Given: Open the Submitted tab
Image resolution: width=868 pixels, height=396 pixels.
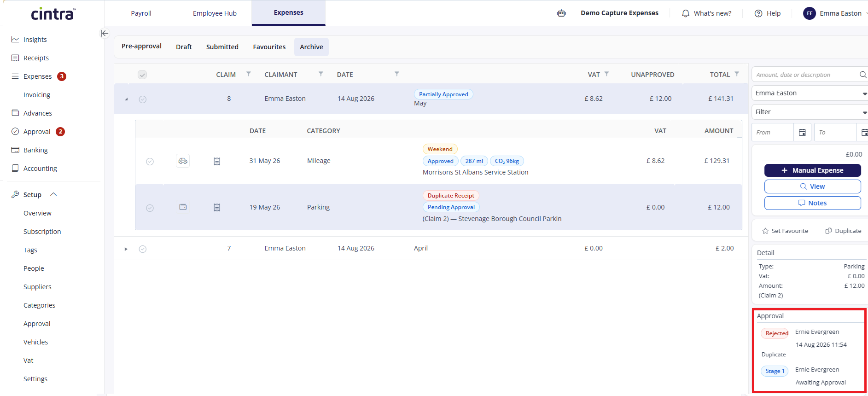Looking at the screenshot, I should point(222,47).
